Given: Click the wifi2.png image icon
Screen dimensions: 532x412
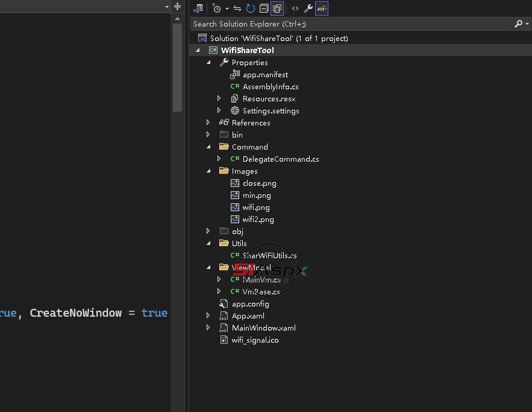Looking at the screenshot, I should click(235, 219).
